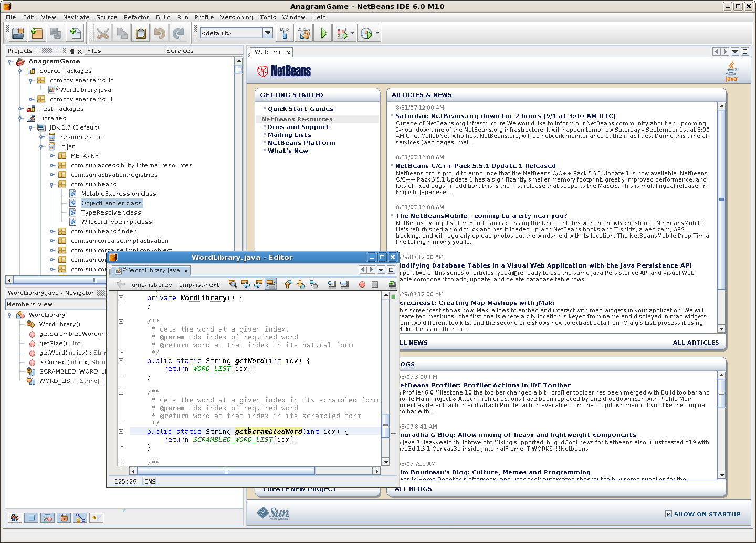The image size is (756, 543).
Task: Click the Copy toolbar icon
Action: click(122, 34)
